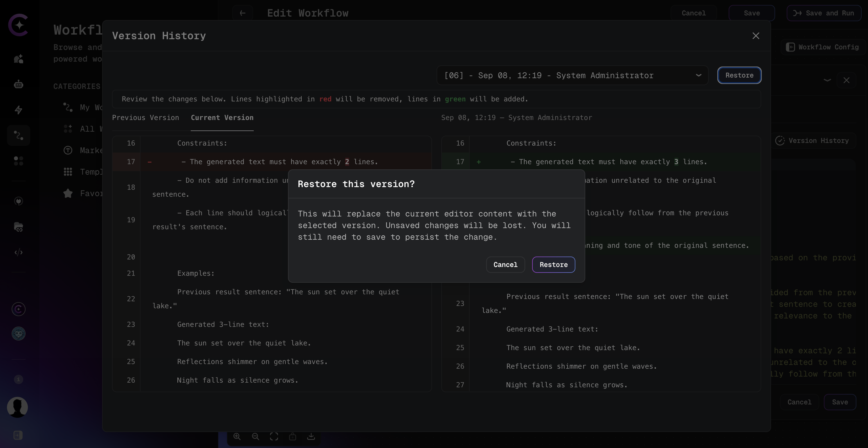Click the info icon in sidebar
This screenshot has width=868, height=448.
point(19,379)
